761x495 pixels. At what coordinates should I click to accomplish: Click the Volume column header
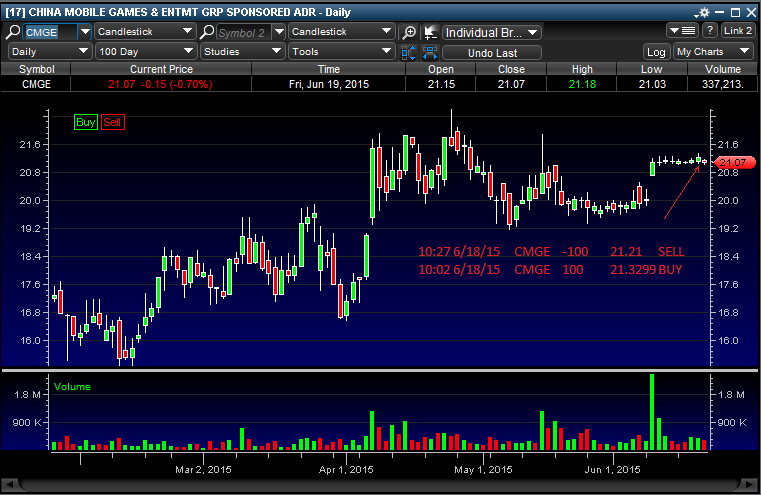723,69
